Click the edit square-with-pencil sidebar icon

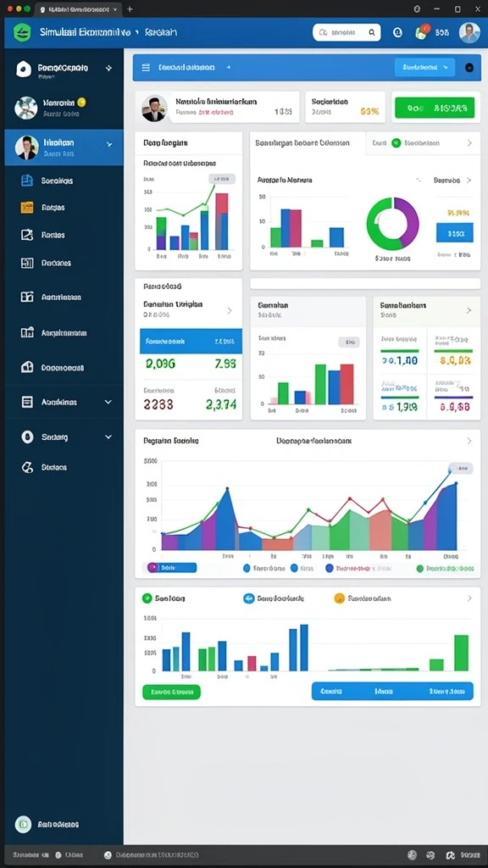(26, 235)
